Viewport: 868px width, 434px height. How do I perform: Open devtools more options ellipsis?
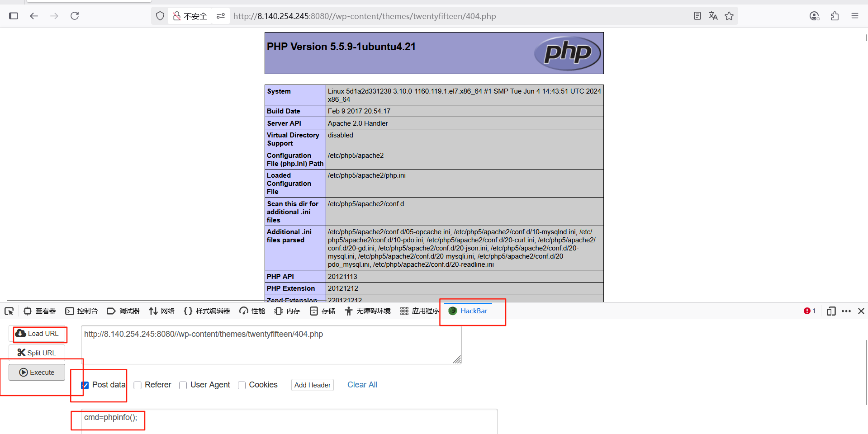(846, 311)
